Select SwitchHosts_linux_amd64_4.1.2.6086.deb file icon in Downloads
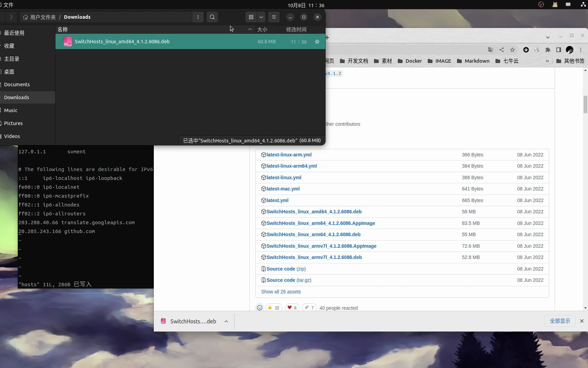Image resolution: width=588 pixels, height=368 pixels. click(68, 42)
